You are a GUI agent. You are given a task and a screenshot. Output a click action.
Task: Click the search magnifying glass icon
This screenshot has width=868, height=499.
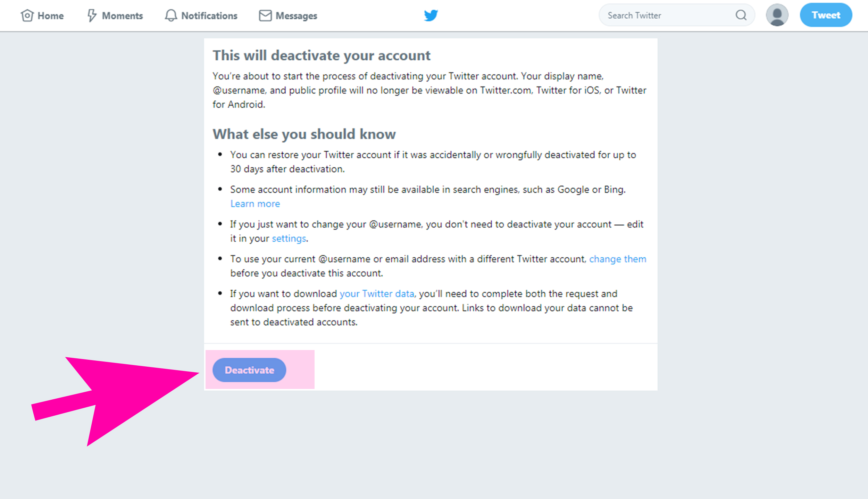pos(741,15)
